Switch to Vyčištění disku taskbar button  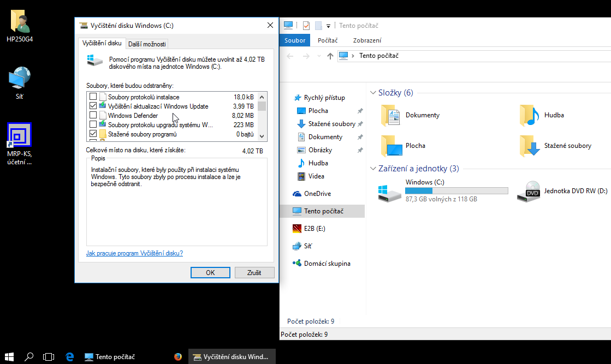click(232, 356)
